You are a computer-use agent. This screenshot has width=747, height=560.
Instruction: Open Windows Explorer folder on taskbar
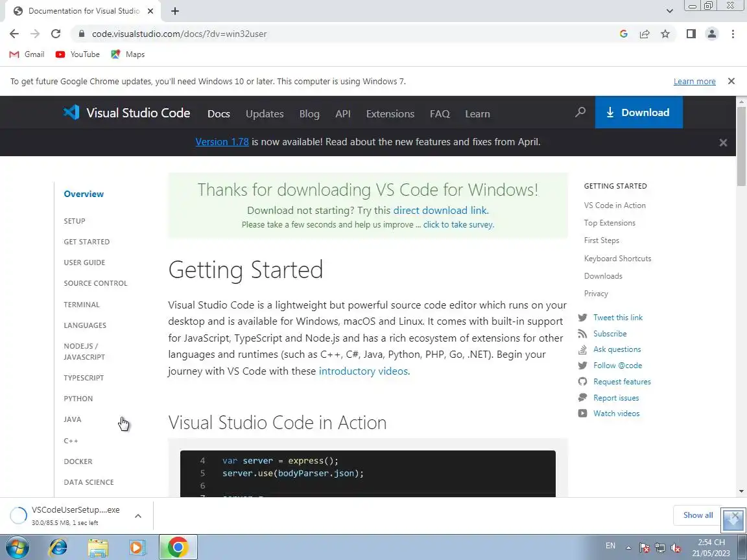(98, 548)
